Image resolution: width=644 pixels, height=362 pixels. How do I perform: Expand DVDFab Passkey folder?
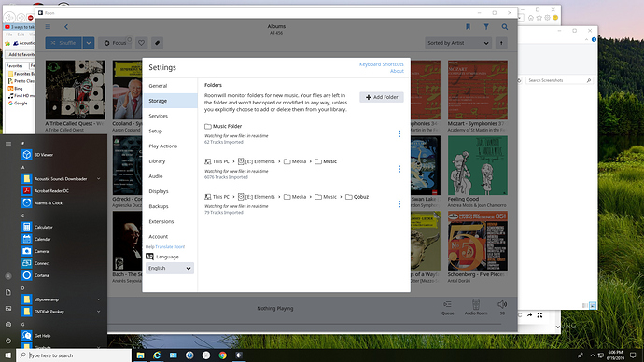pyautogui.click(x=98, y=312)
